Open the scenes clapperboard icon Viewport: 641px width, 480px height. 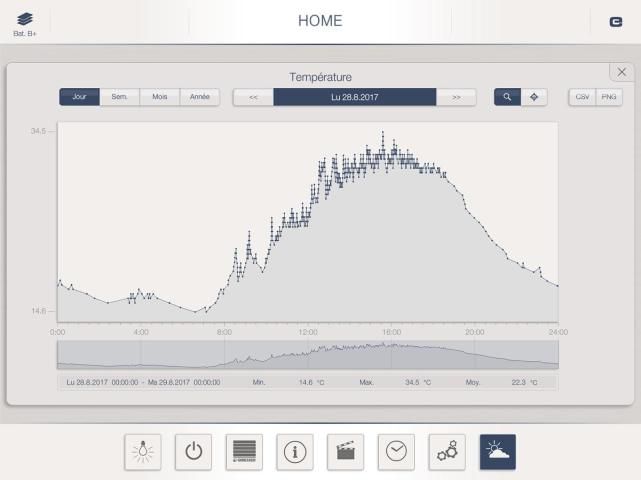pos(346,452)
